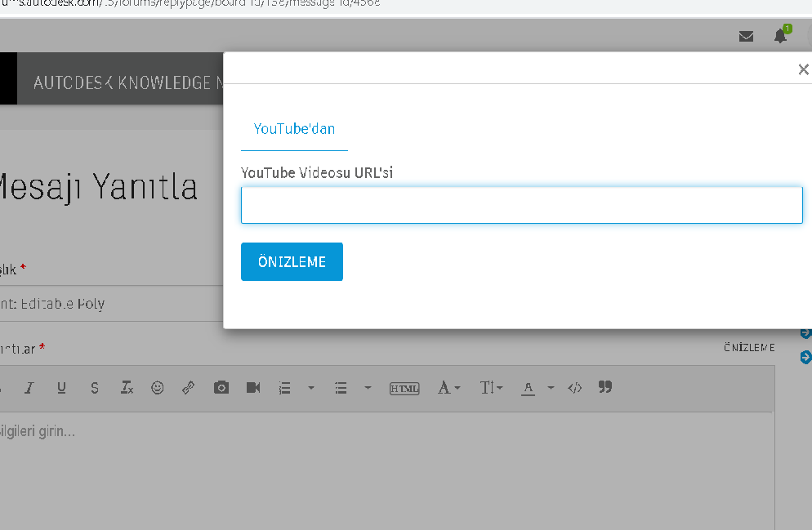812x530 pixels.
Task: Click the message body text area
Action: [386, 471]
